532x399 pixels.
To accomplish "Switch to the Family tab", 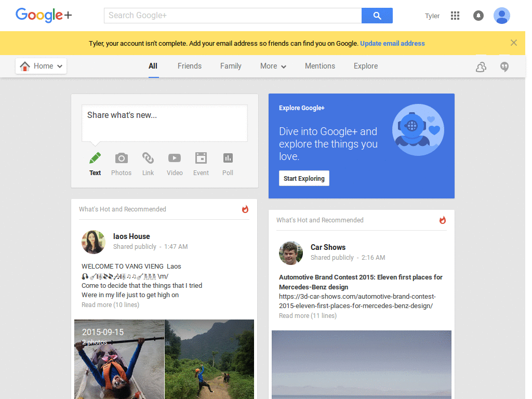I will click(x=231, y=66).
